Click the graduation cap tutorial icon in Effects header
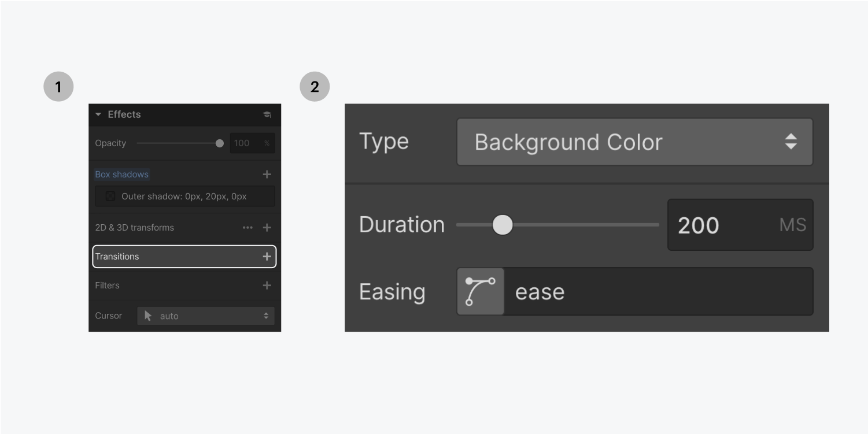This screenshot has height=434, width=868. point(267,114)
